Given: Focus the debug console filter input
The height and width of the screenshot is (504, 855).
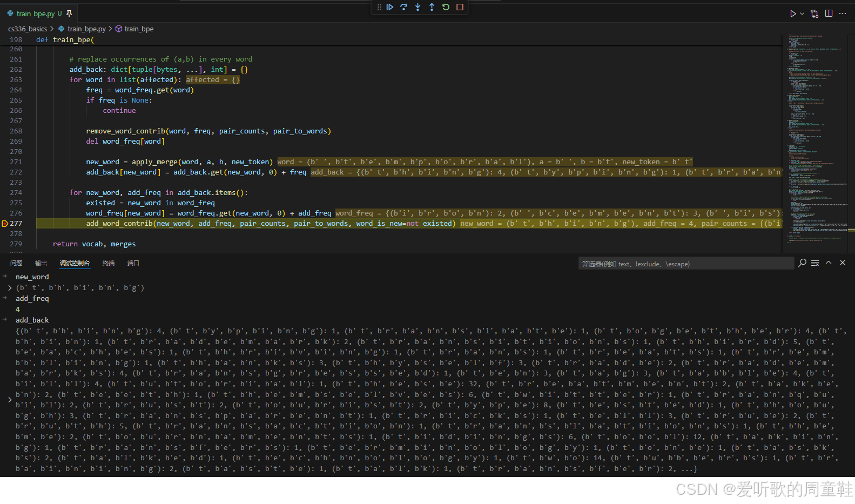Looking at the screenshot, I should [686, 264].
